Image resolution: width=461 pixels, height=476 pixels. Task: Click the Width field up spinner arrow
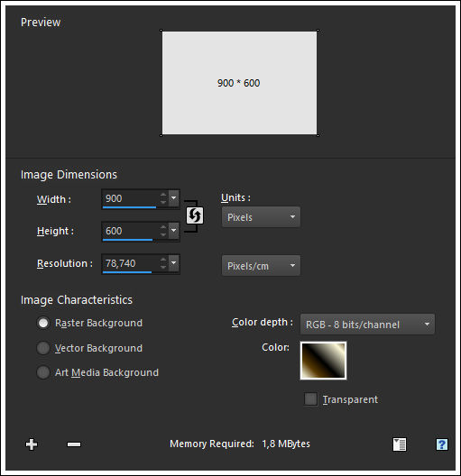coord(163,196)
